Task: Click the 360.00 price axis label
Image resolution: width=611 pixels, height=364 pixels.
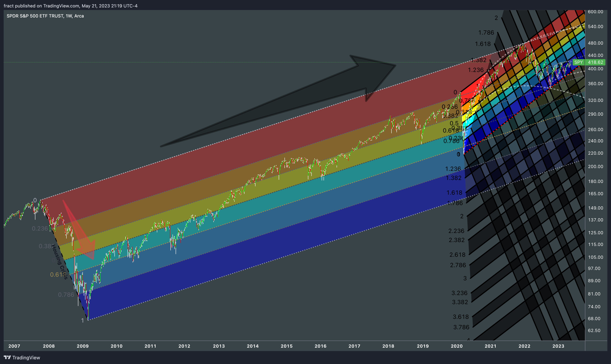Action: (x=595, y=84)
